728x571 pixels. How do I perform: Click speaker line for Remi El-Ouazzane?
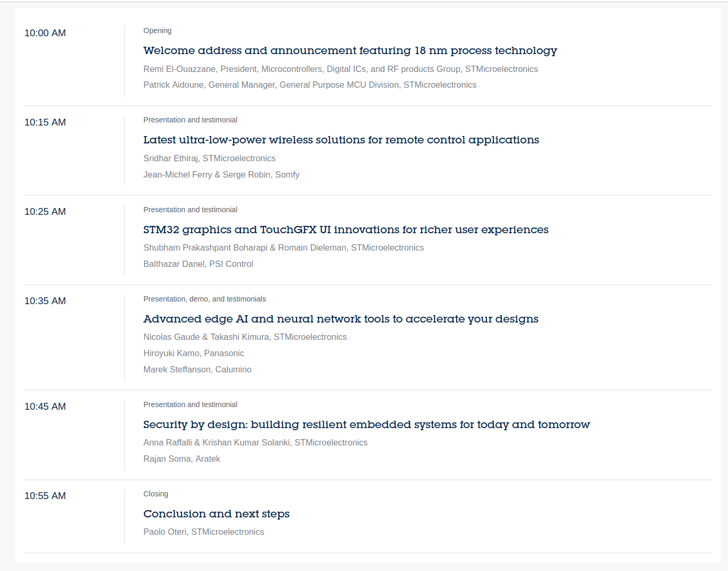pos(341,69)
